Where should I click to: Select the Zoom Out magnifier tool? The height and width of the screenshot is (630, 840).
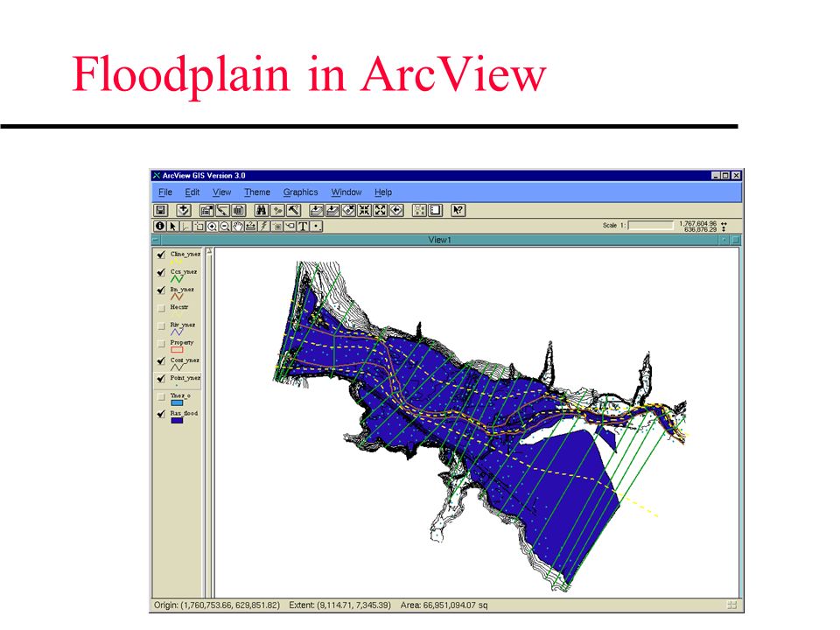point(225,226)
